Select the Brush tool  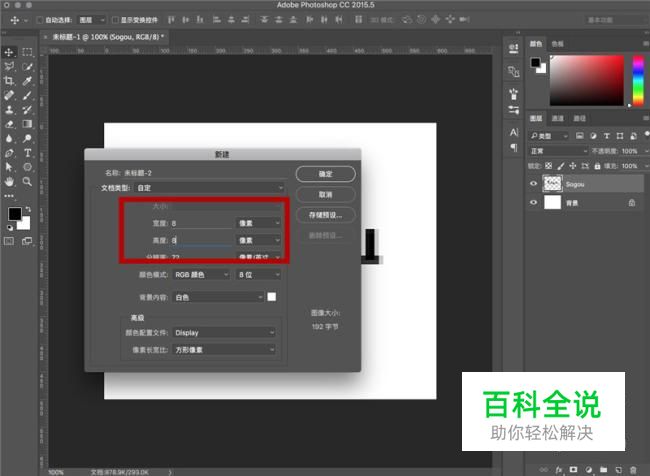pyautogui.click(x=27, y=95)
